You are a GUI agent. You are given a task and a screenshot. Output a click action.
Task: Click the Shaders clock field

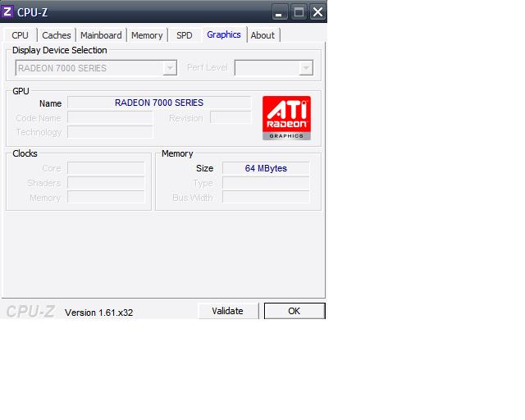pyautogui.click(x=106, y=183)
